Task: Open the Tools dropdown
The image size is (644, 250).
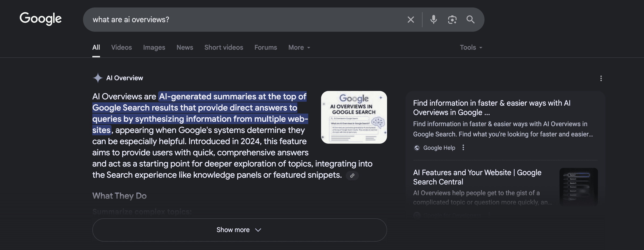Action: click(471, 48)
